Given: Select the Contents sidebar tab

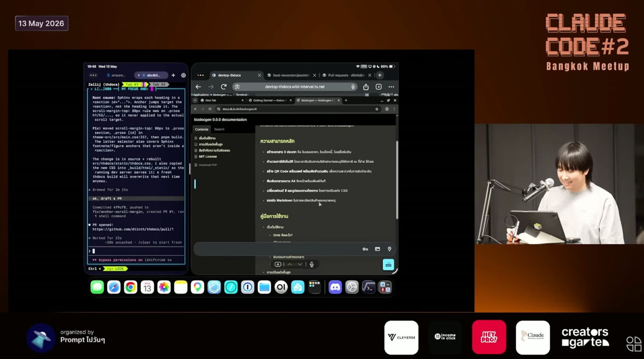Looking at the screenshot, I should click(x=201, y=129).
